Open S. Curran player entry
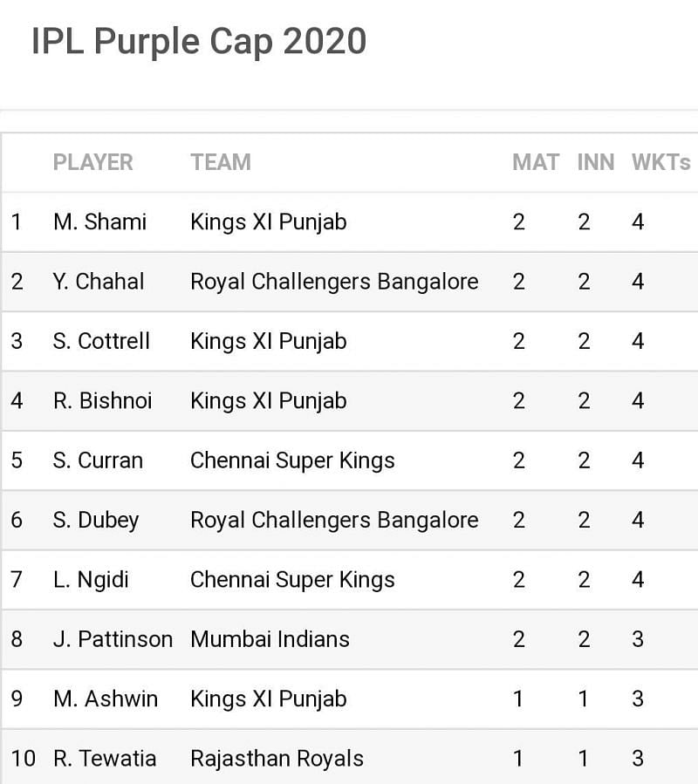 pyautogui.click(x=98, y=460)
